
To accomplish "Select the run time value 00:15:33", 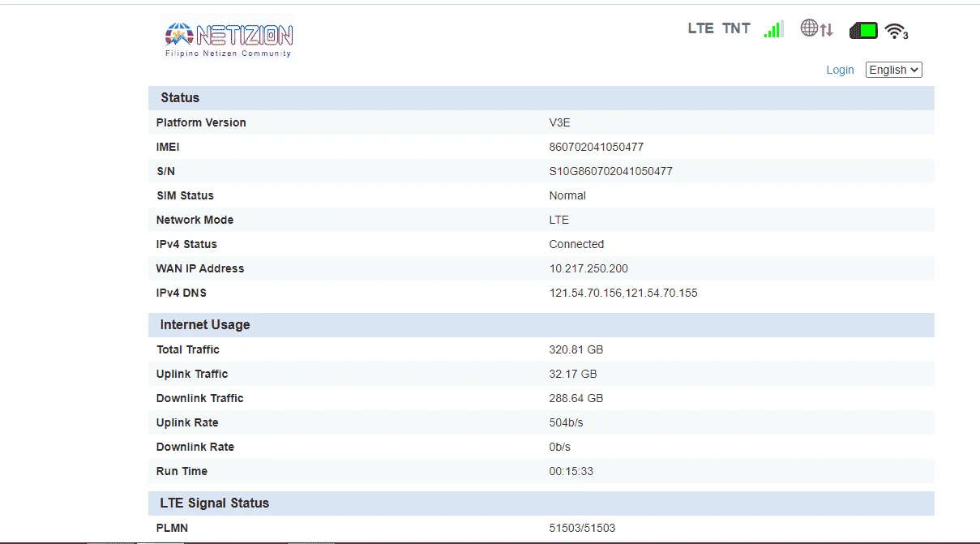I will coord(571,471).
